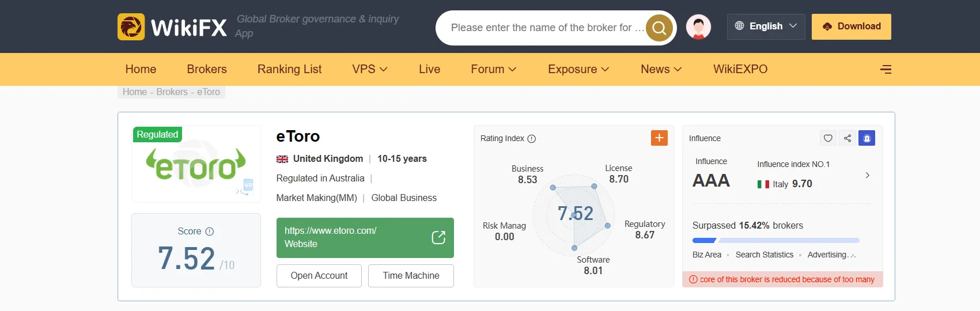Expand the News menu
980x311 pixels.
[661, 69]
